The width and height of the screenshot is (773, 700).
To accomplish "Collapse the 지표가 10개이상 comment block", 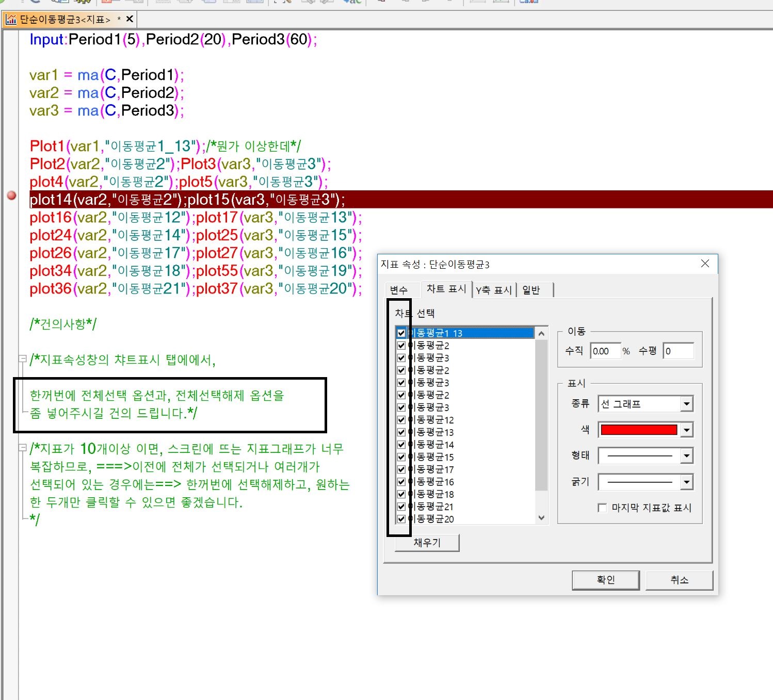I will pos(22,448).
